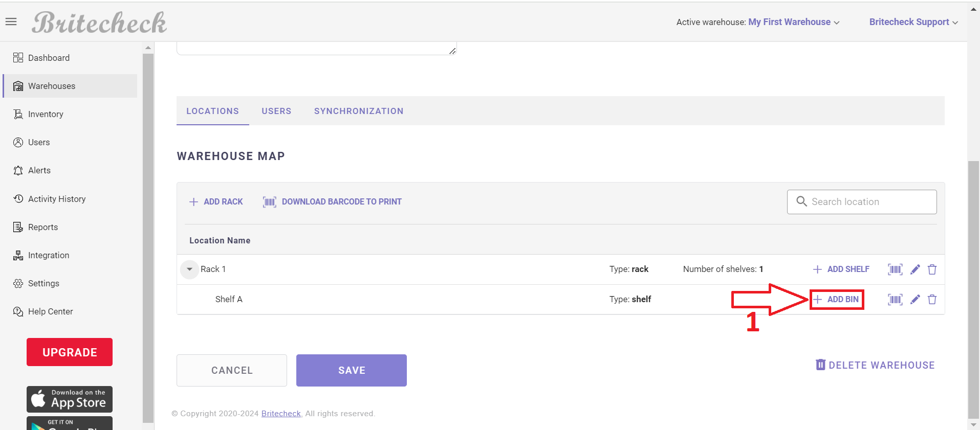Click the barcode icon beside Download Barcode
Viewport: 980px width, 430px height.
[270, 202]
